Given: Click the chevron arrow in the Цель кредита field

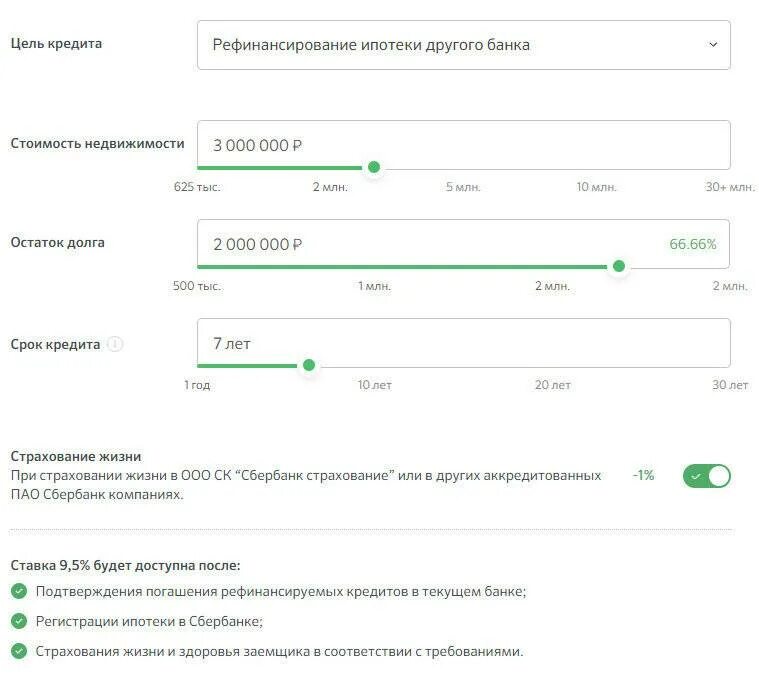Looking at the screenshot, I should (x=713, y=45).
